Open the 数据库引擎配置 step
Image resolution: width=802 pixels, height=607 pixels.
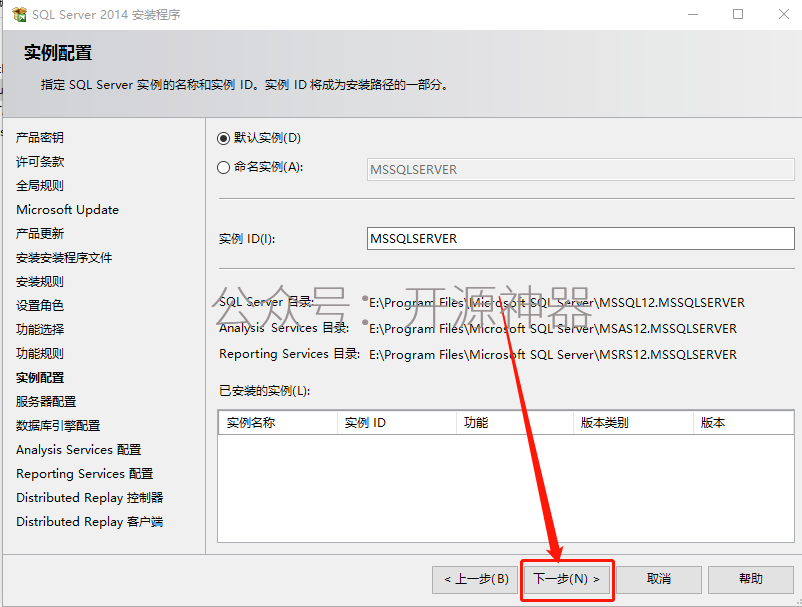58,426
